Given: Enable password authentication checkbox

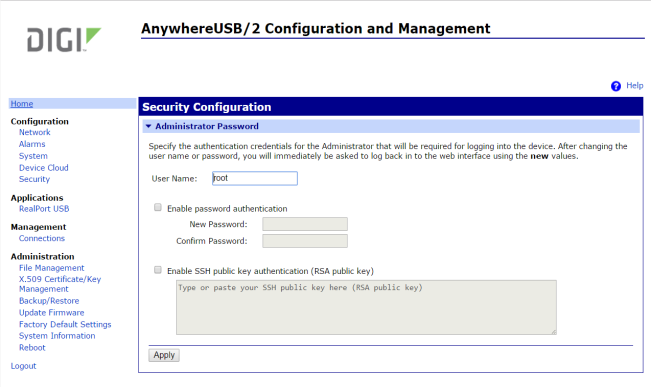Looking at the screenshot, I should pos(158,207).
